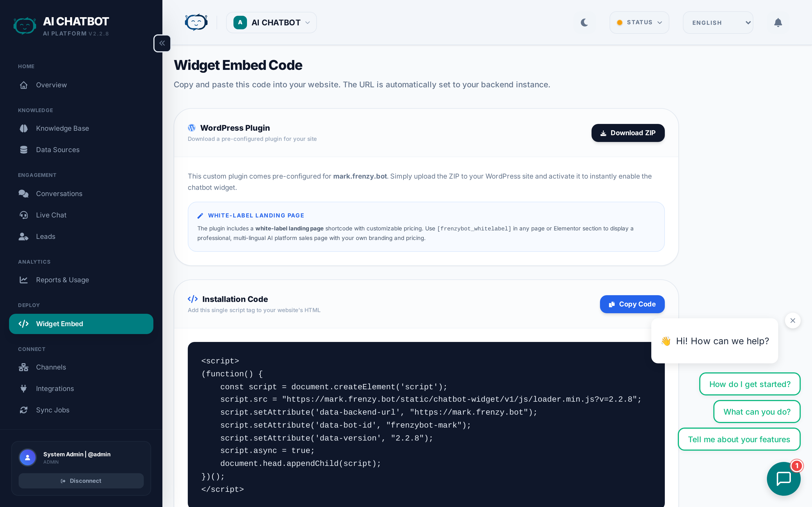Click the Channels network icon

[23, 367]
